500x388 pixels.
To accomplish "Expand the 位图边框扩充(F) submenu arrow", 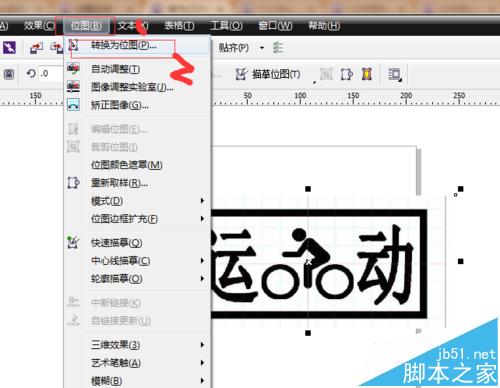I will tap(202, 219).
